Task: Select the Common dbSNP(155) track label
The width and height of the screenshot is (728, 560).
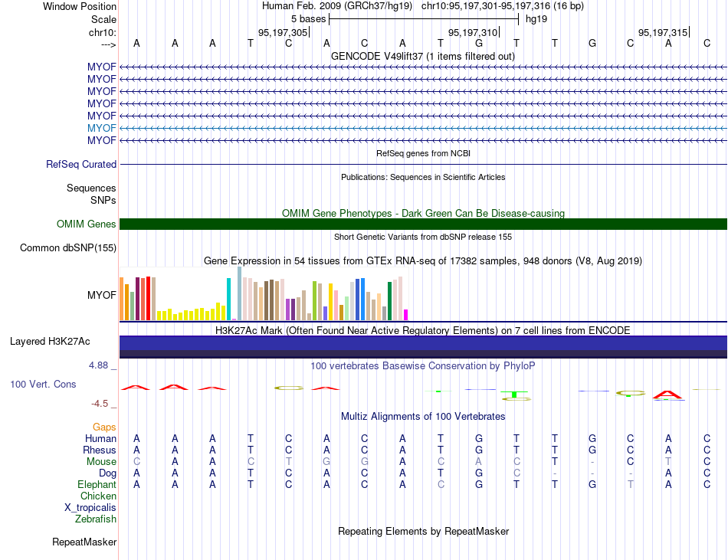Action: point(68,247)
